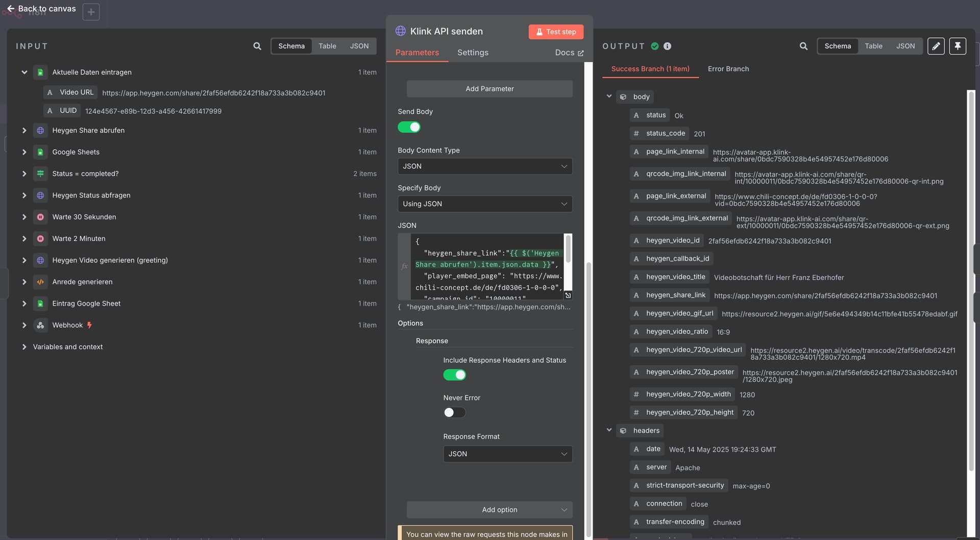Image resolution: width=980 pixels, height=540 pixels.
Task: Open the Specify Body dropdown
Action: pyautogui.click(x=485, y=204)
